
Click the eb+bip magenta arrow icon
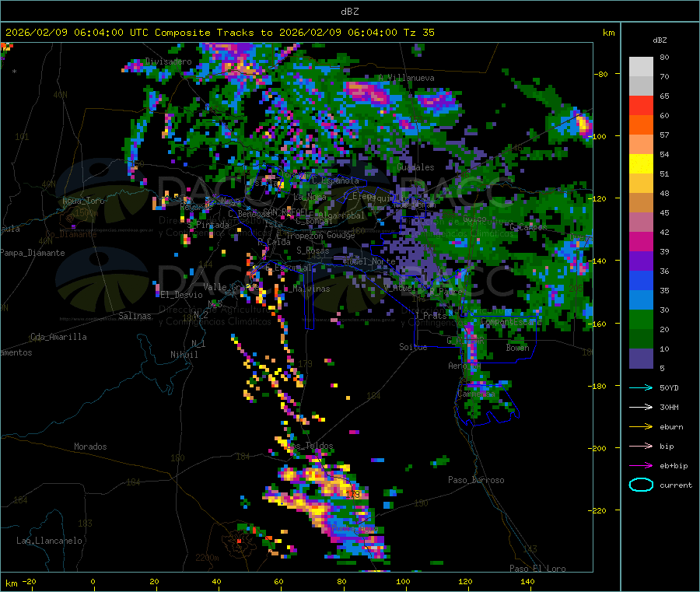(641, 465)
